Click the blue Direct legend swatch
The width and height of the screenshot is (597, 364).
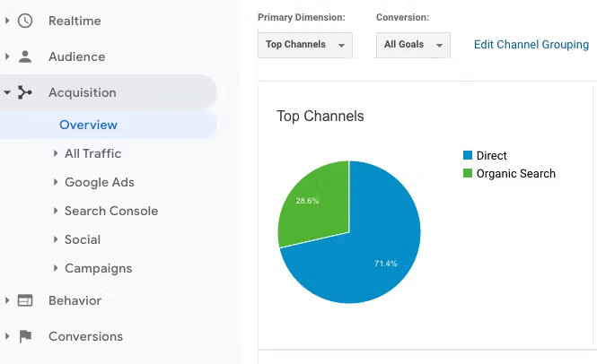(x=468, y=156)
